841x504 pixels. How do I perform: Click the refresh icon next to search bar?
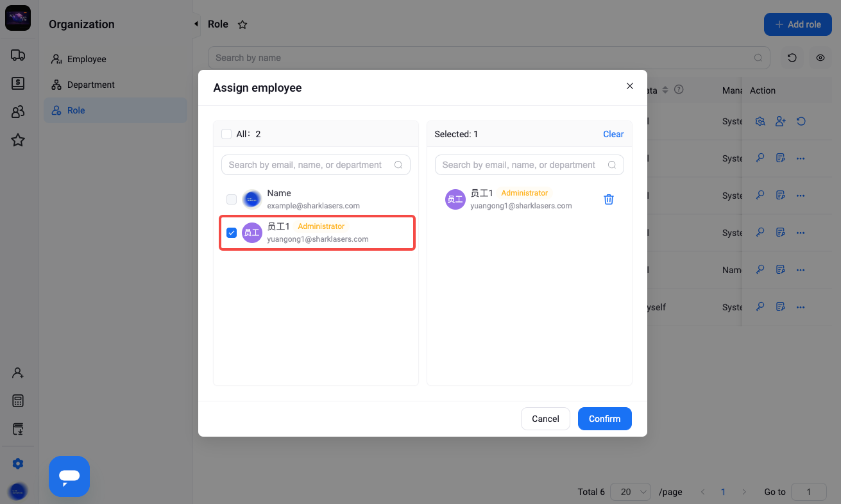click(x=792, y=58)
